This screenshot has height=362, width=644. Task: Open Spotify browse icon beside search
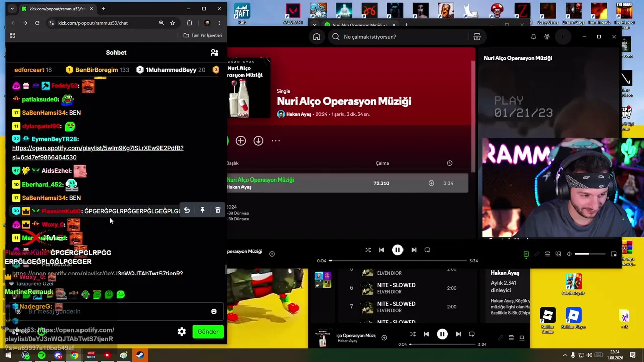click(477, 37)
